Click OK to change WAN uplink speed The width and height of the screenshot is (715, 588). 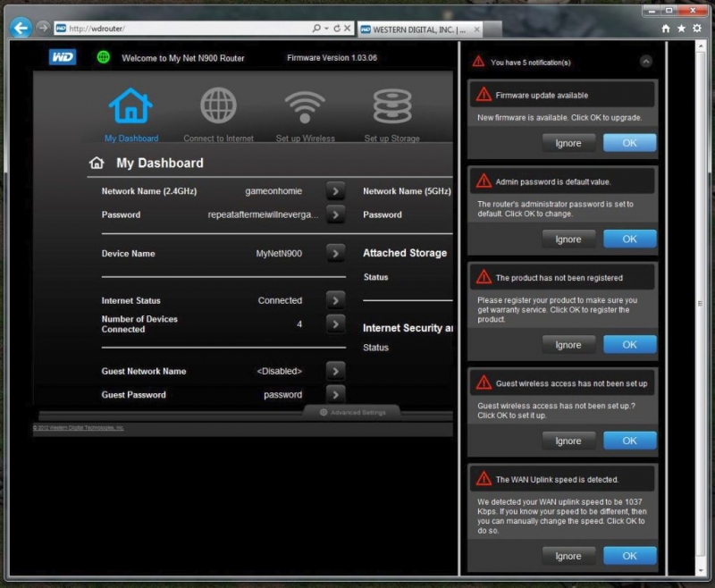pos(630,556)
